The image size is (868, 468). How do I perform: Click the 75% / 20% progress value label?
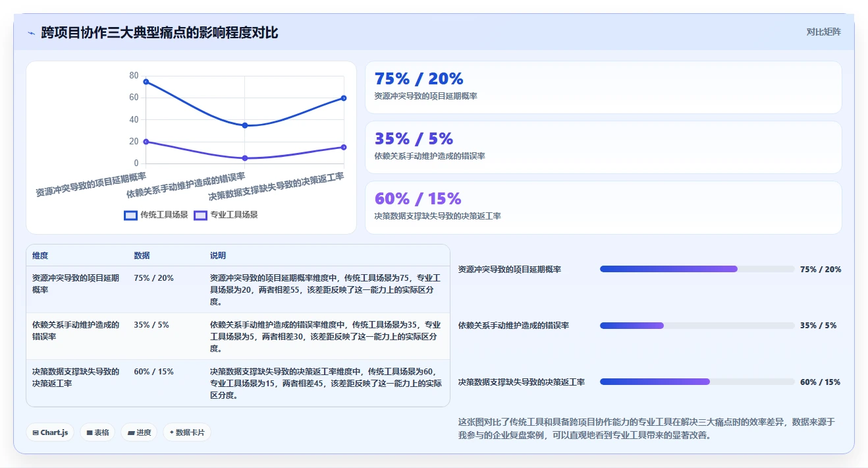821,270
